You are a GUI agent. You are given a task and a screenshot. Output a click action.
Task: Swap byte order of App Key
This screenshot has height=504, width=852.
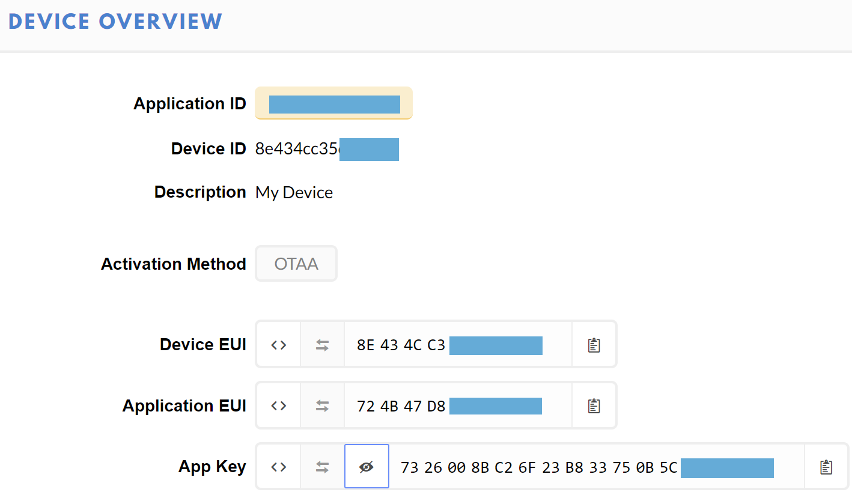coord(323,467)
